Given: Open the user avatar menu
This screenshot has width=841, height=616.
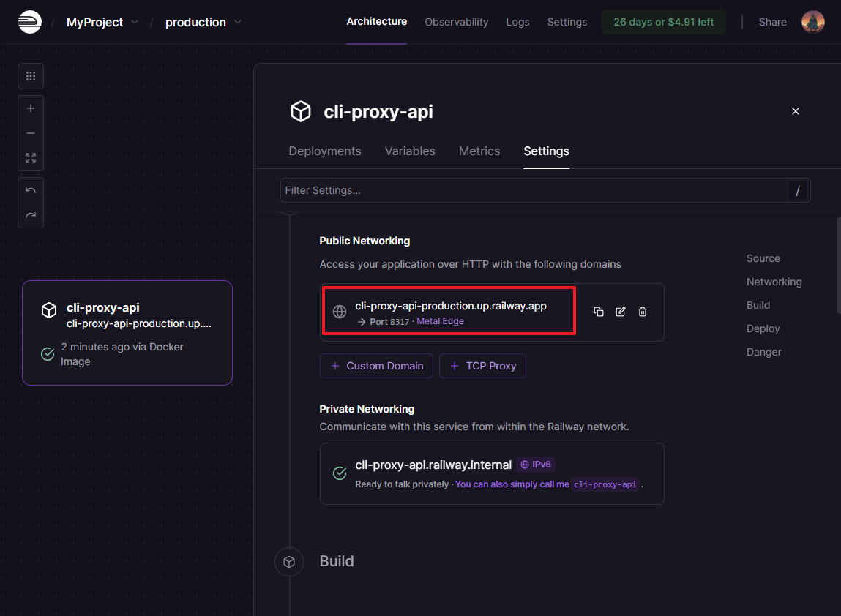Looking at the screenshot, I should 813,22.
